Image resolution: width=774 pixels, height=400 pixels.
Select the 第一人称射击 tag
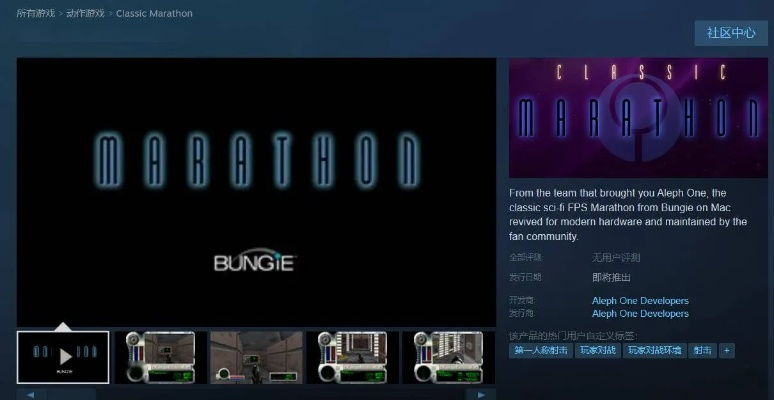pyautogui.click(x=541, y=351)
